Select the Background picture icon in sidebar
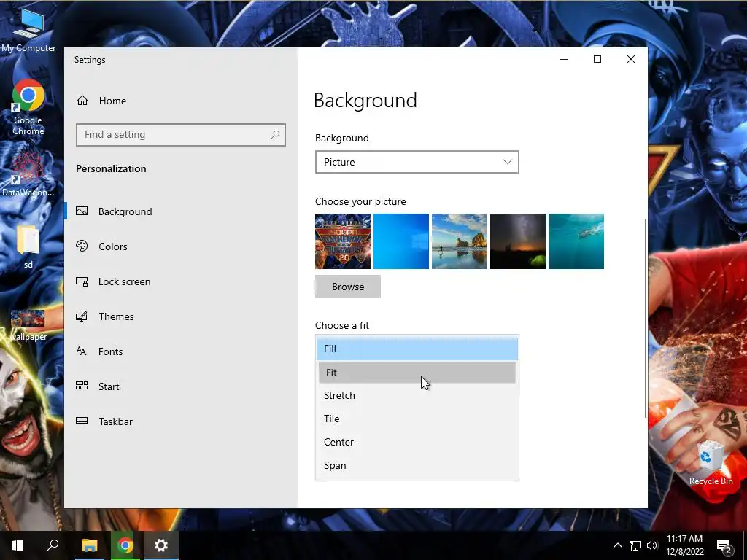 click(x=82, y=211)
